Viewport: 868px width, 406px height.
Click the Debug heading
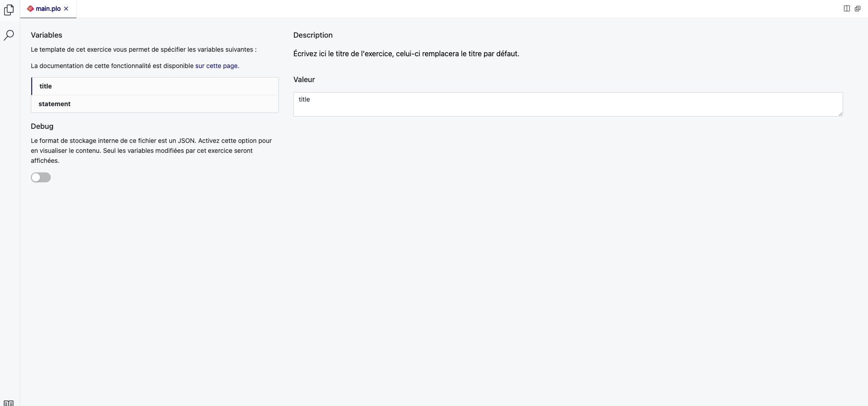(x=42, y=126)
